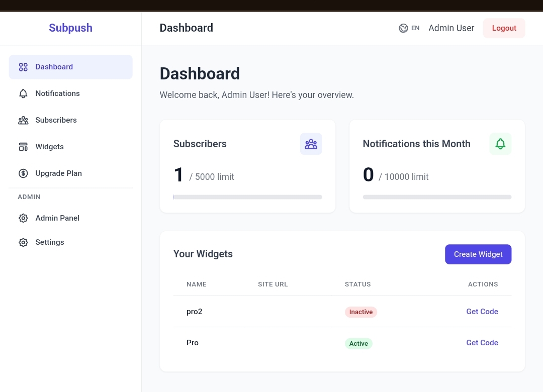Click the 'Your Widgets' section heading
543x392 pixels.
203,254
